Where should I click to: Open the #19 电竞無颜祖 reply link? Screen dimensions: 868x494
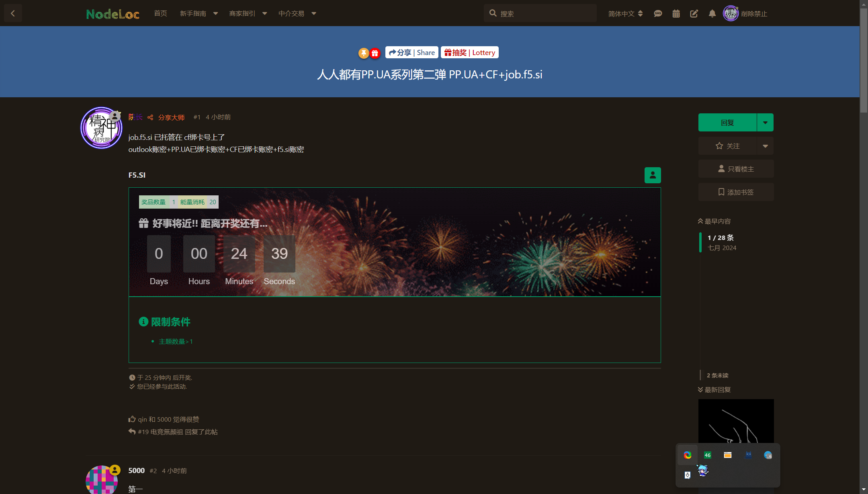coord(178,432)
